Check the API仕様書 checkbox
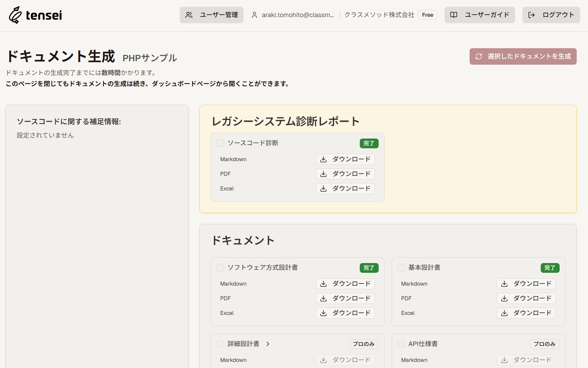Image resolution: width=588 pixels, height=368 pixels. [401, 344]
